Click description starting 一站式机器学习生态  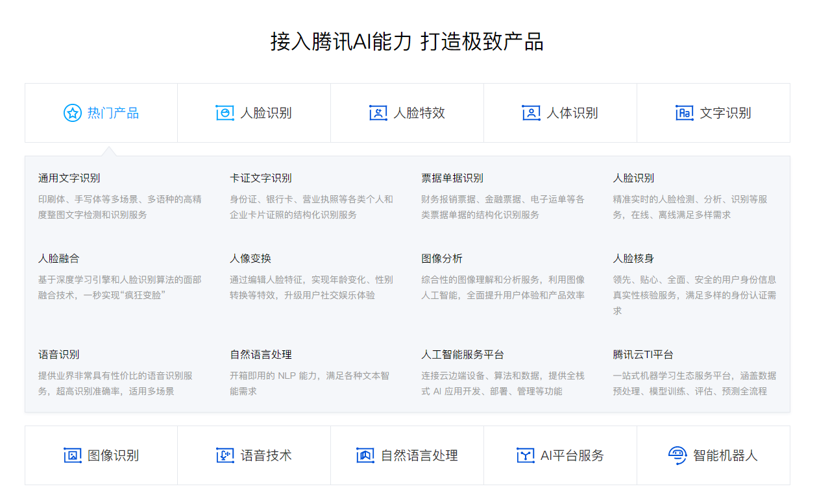pyautogui.click(x=694, y=383)
